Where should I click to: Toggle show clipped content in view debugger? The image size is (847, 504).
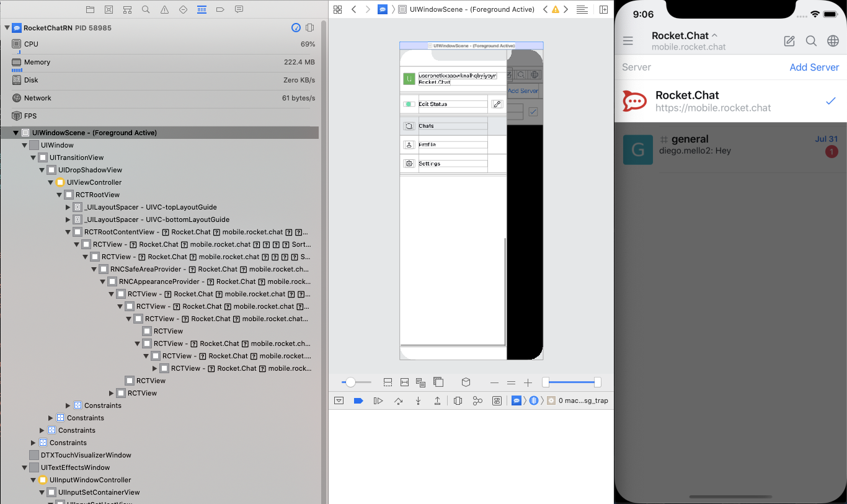point(388,382)
